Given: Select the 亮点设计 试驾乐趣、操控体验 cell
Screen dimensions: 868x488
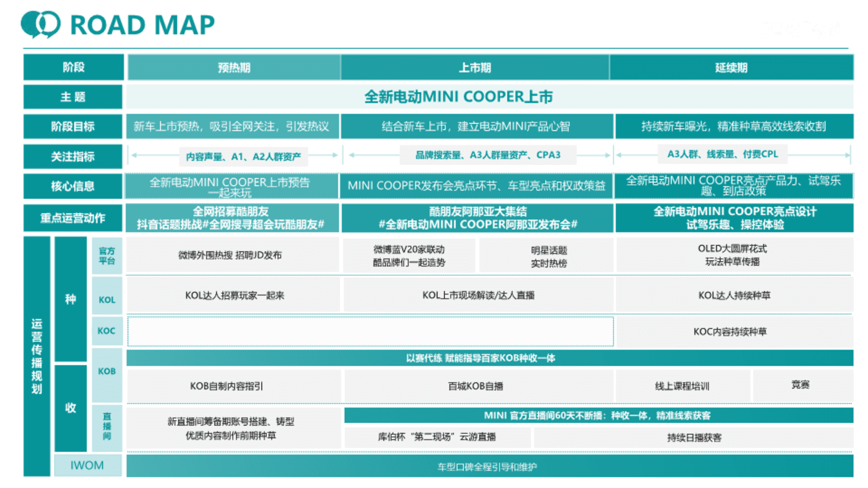Looking at the screenshot, I should (734, 218).
